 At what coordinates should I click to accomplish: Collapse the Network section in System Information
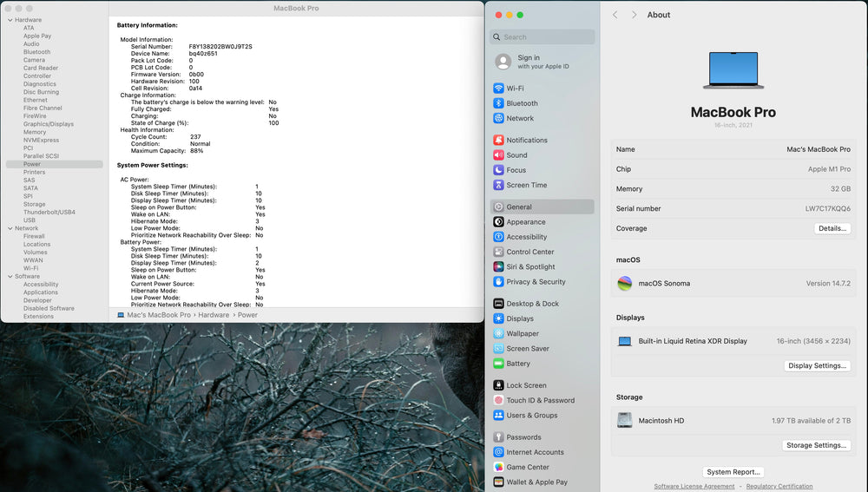(9, 228)
